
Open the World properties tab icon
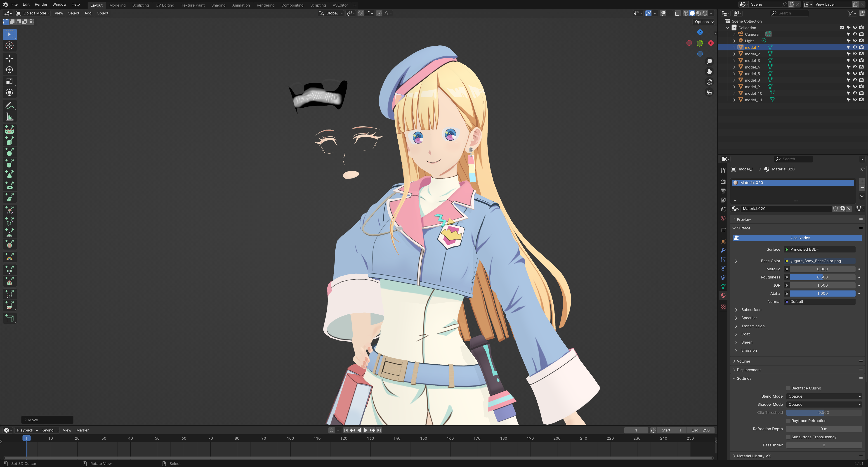click(723, 218)
